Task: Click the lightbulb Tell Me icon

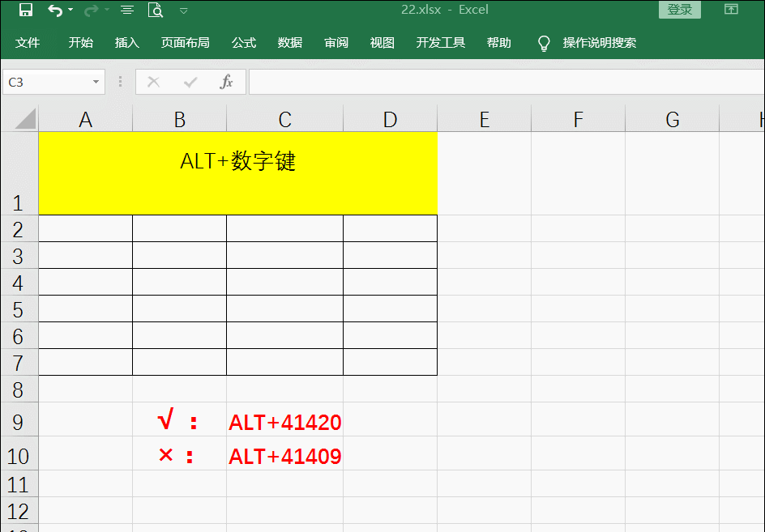Action: (544, 44)
